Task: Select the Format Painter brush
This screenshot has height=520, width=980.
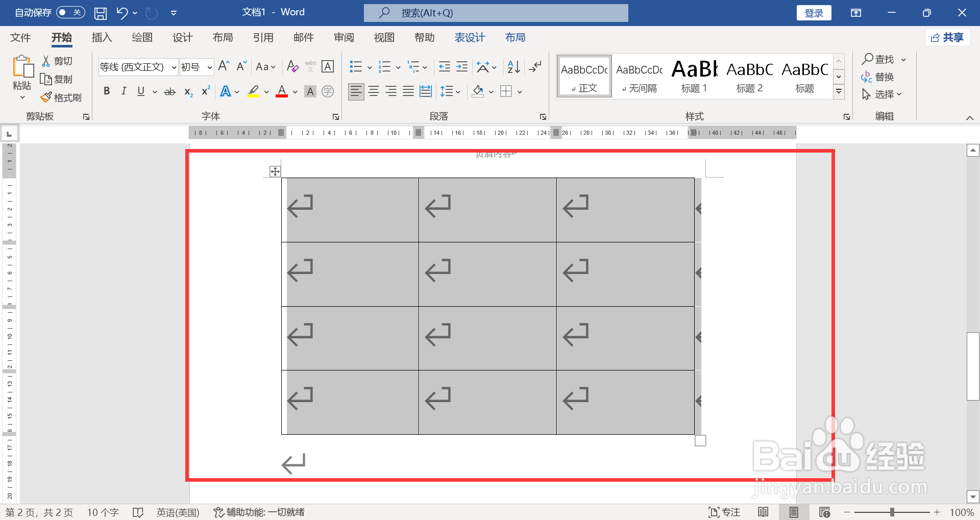Action: [46, 97]
